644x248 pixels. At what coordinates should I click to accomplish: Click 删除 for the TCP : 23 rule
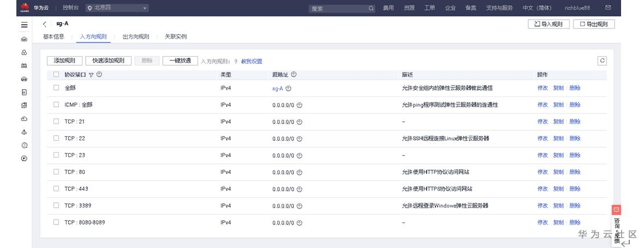[x=575, y=155]
